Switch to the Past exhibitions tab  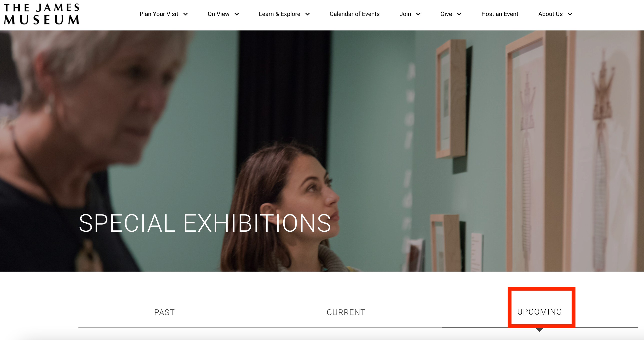point(165,312)
